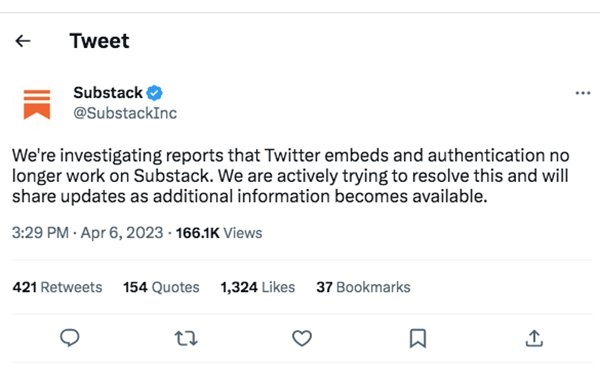View the 154 Quotes list
This screenshot has width=600, height=375.
(x=161, y=287)
